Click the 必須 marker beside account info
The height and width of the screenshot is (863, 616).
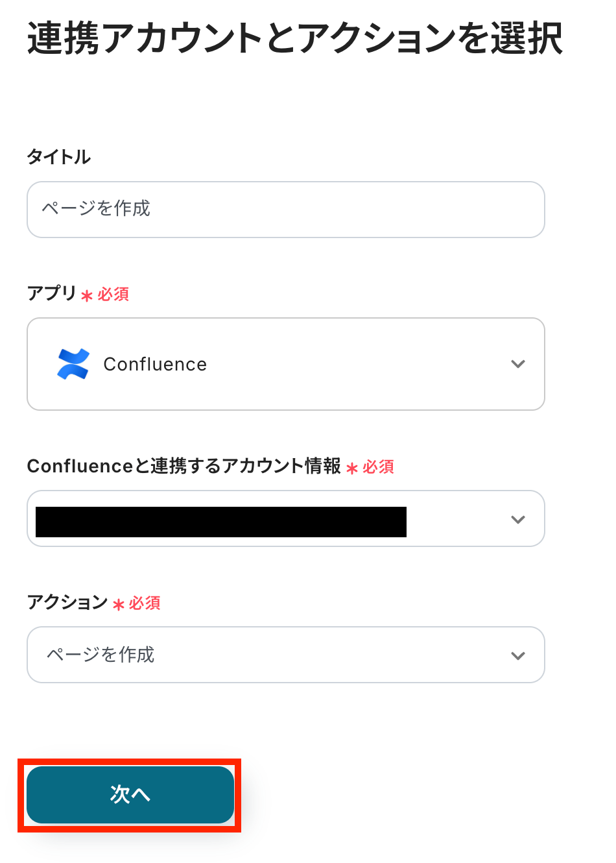[379, 467]
